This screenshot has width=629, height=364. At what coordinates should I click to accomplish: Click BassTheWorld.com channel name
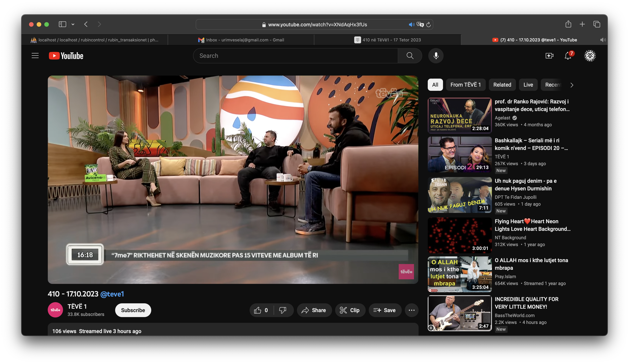point(515,315)
